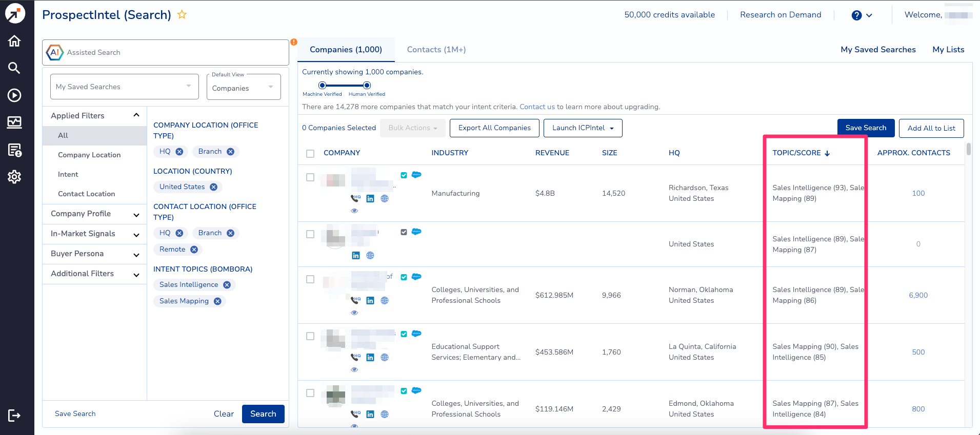Remove Branch chip under Company Location
Image resolution: width=980 pixels, height=435 pixels.
(230, 152)
